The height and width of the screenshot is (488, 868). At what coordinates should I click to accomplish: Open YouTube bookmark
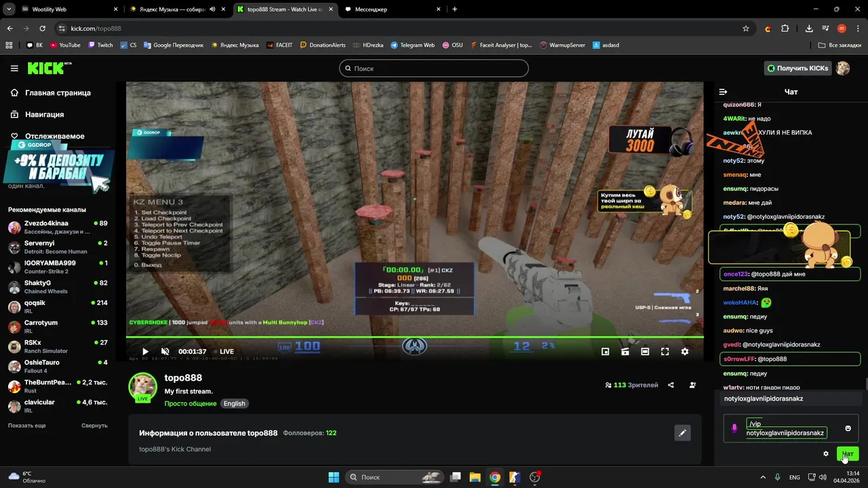pos(64,45)
